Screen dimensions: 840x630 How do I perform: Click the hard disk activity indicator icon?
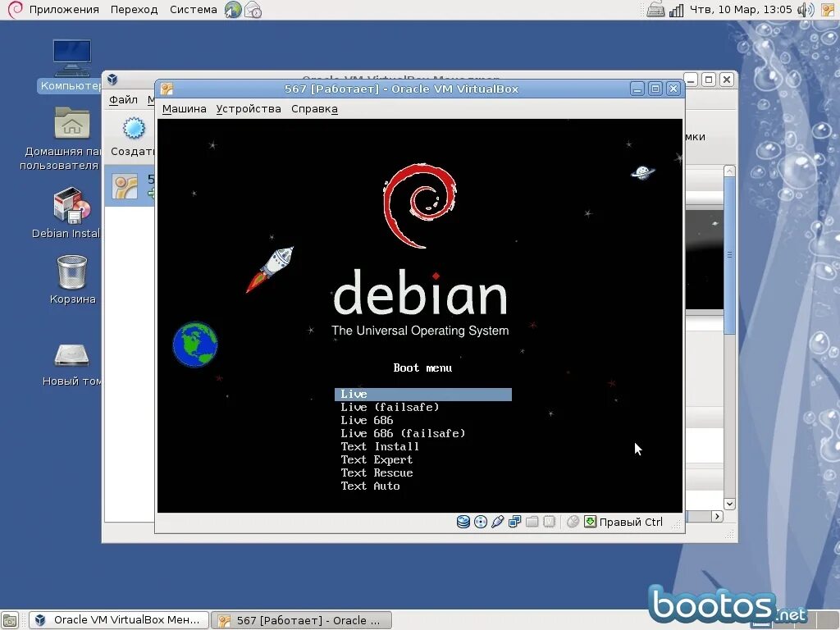click(x=463, y=521)
